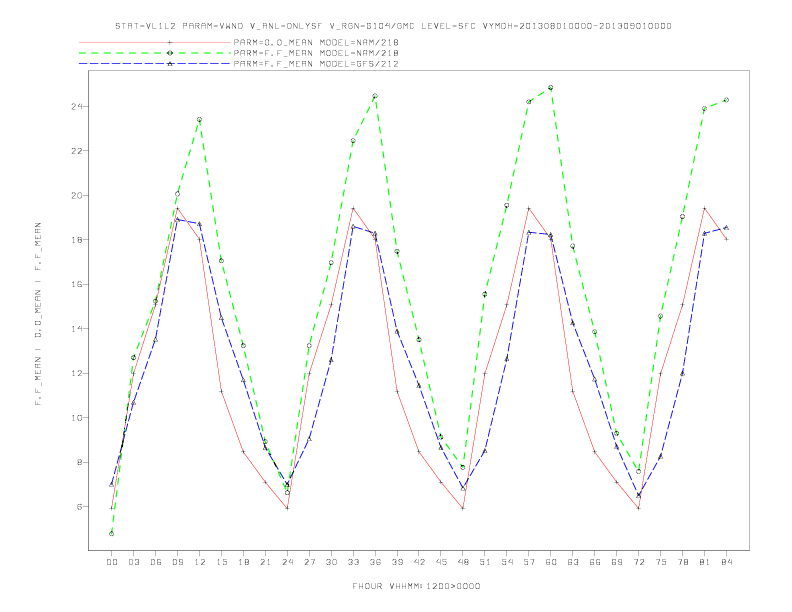The width and height of the screenshot is (792, 612).
Task: Click blue GFS triangle data point at hour 84
Action: [726, 227]
